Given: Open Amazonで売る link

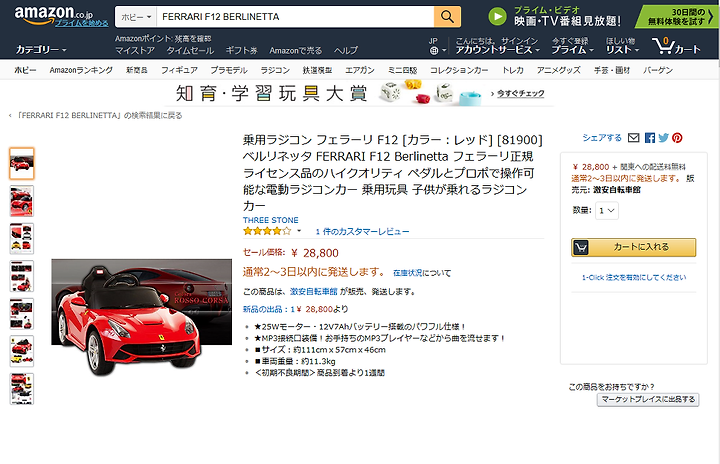Looking at the screenshot, I should [296, 51].
